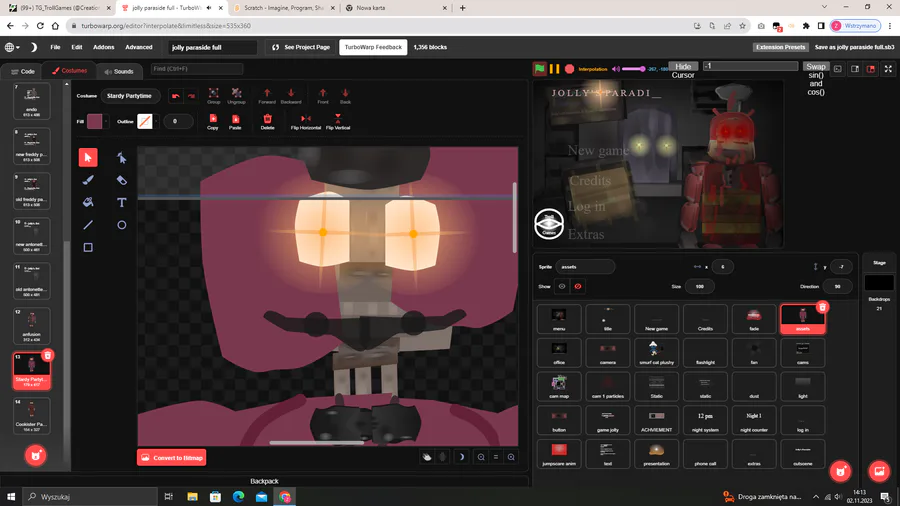Open Windows Start menu

coord(11,496)
